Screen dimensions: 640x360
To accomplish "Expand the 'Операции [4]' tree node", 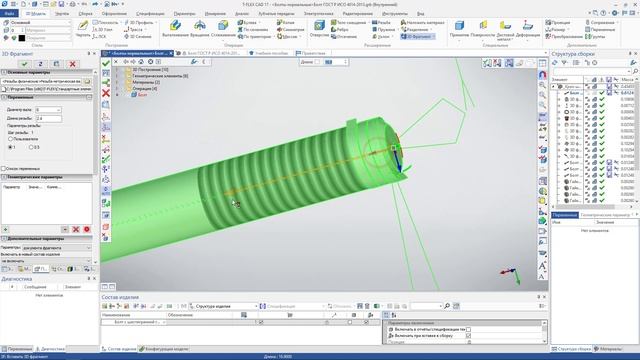I will [x=118, y=88].
